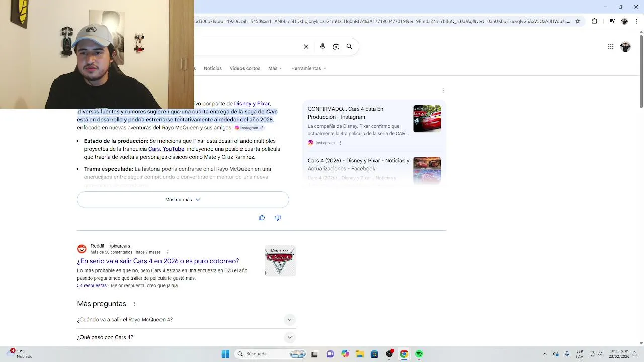Open Spotify from the taskbar
The width and height of the screenshot is (644, 362).
click(x=419, y=354)
